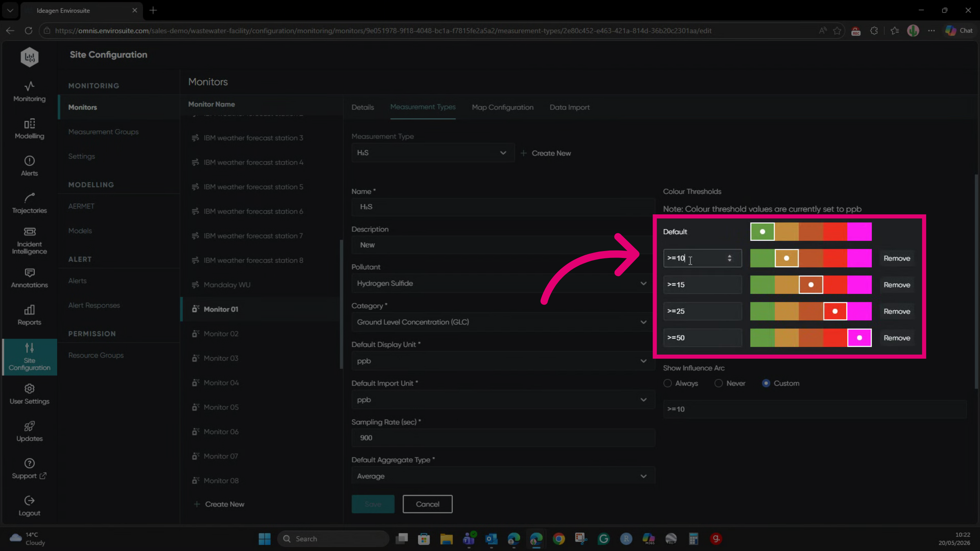Open Measurement Groups in Monitoring menu
Viewport: 980px width, 551px height.
(103, 132)
